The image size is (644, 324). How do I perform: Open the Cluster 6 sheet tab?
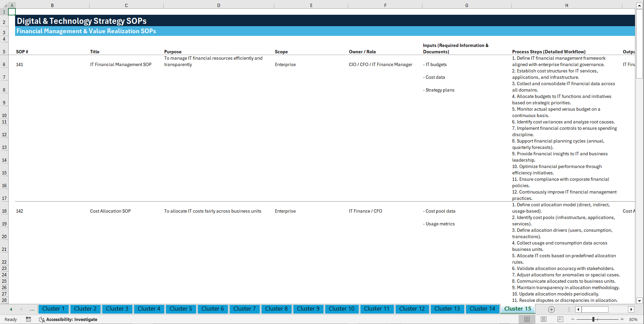(x=213, y=309)
